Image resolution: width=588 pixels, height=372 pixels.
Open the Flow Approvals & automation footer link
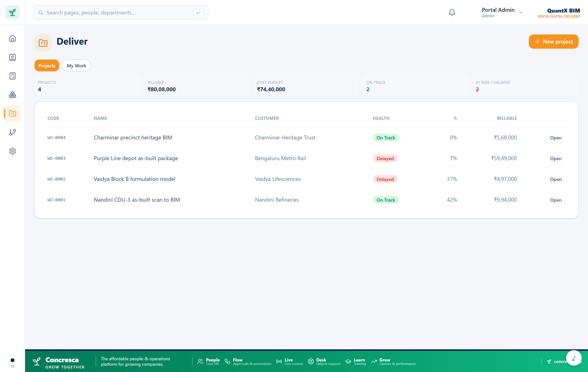[x=248, y=361]
